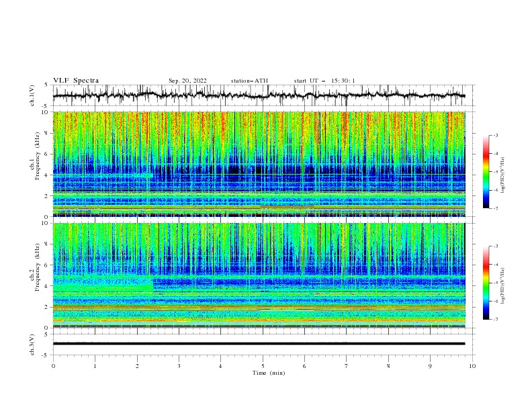Click the ch.2 color bar "log(PSD)(V²/Hz)" label
The image size is (532, 411).
(503, 286)
